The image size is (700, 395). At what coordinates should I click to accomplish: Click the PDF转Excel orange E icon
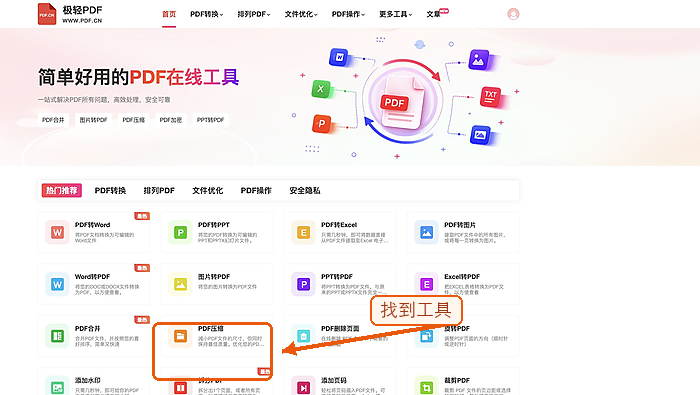click(x=304, y=233)
